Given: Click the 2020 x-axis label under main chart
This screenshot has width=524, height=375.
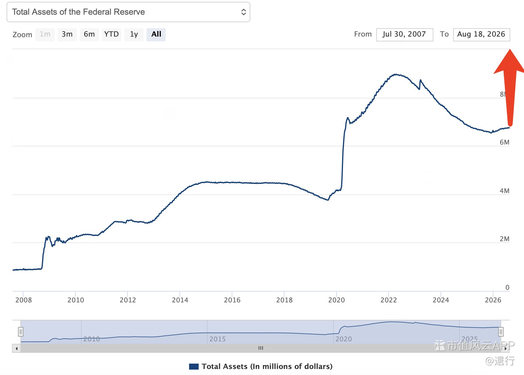Looking at the screenshot, I should [336, 300].
